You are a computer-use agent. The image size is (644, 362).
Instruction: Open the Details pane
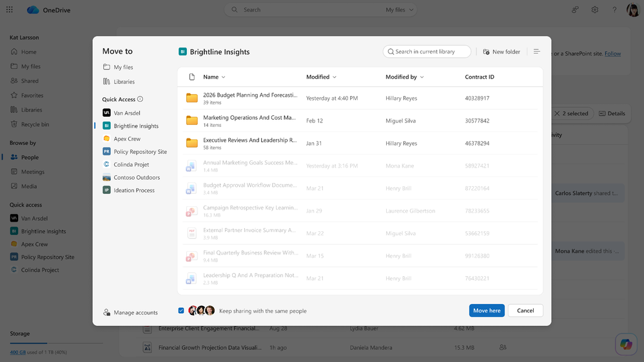click(x=612, y=113)
